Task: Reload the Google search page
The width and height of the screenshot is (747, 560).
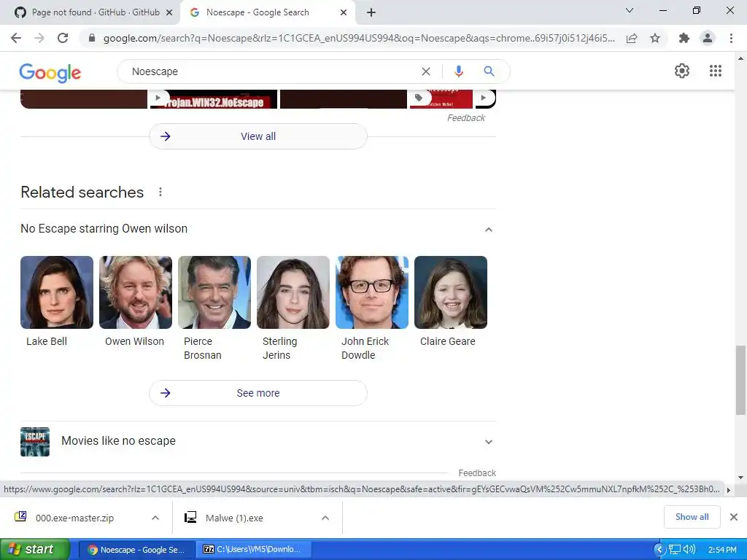Action: (63, 38)
